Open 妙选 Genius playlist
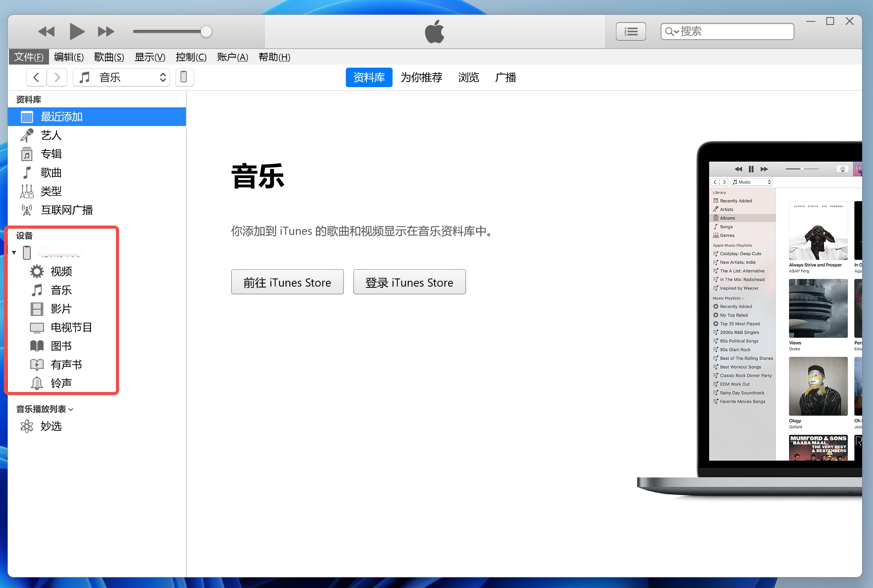This screenshot has height=588, width=873. [51, 426]
